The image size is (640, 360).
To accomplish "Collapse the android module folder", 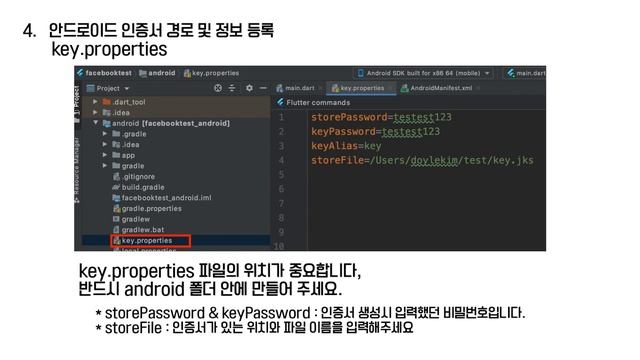I will (x=96, y=123).
